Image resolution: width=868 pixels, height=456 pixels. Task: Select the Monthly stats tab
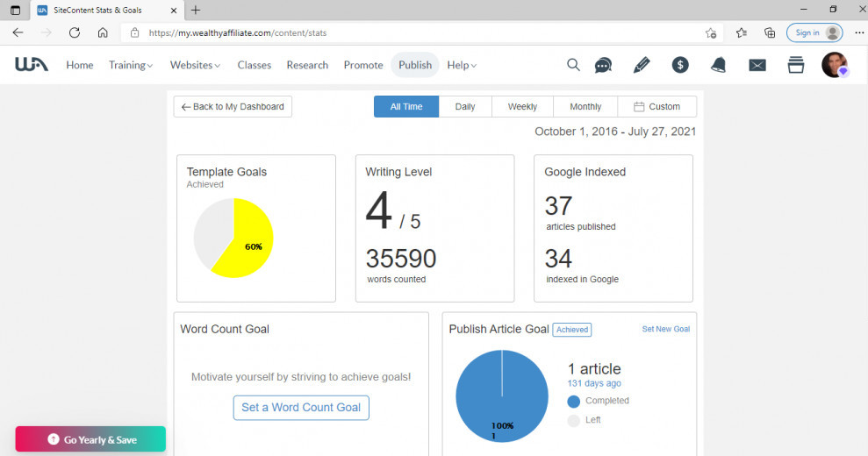tap(585, 107)
